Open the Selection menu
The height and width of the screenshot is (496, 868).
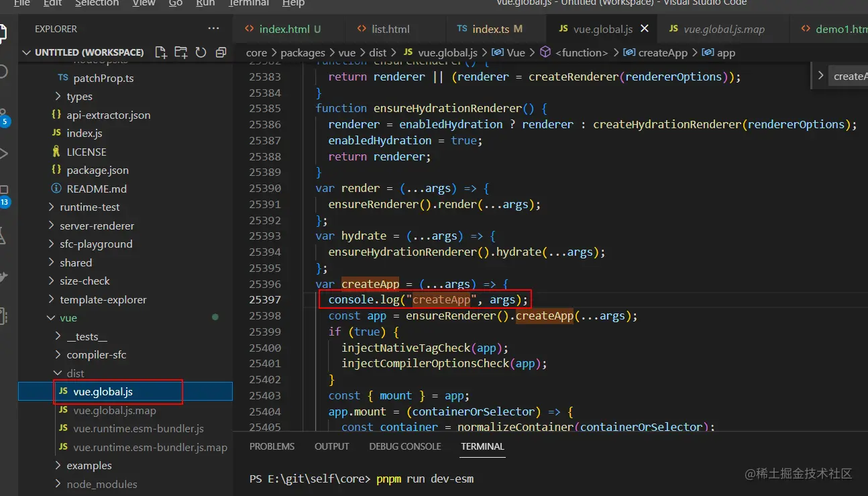tap(97, 3)
